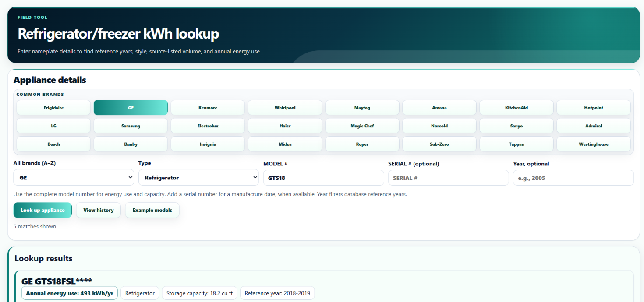Select the Hotpoint brand button

pos(594,108)
